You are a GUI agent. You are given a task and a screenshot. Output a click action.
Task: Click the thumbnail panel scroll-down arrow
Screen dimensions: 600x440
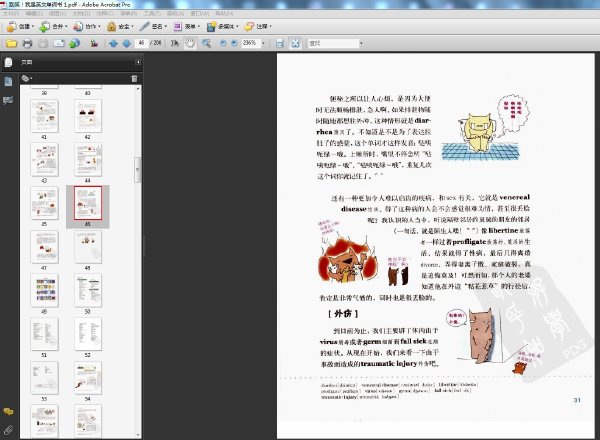138,435
